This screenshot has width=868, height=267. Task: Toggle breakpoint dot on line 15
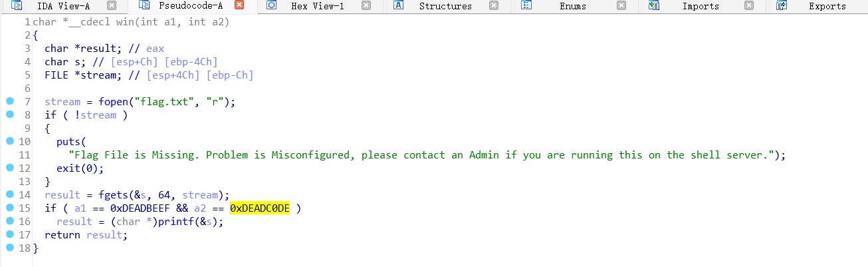click(9, 208)
